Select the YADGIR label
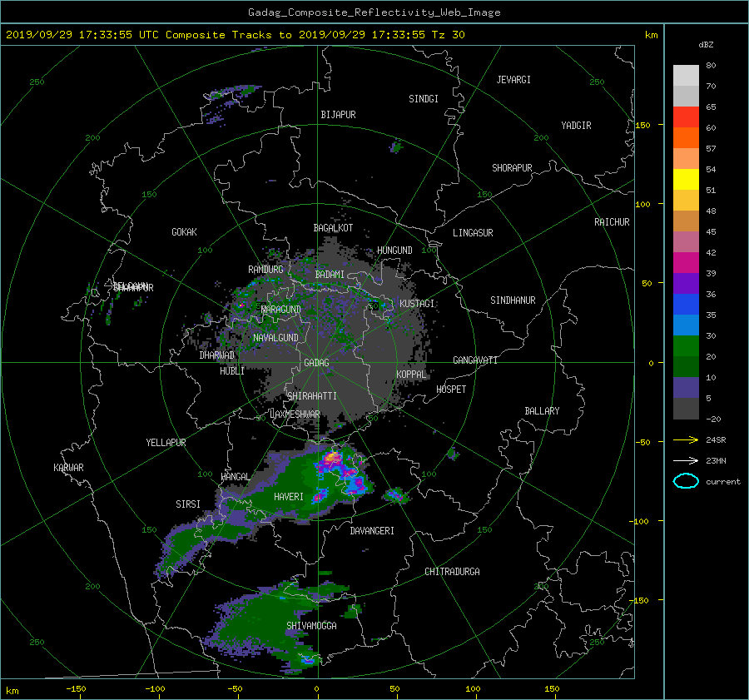The height and width of the screenshot is (700, 749). tap(576, 126)
